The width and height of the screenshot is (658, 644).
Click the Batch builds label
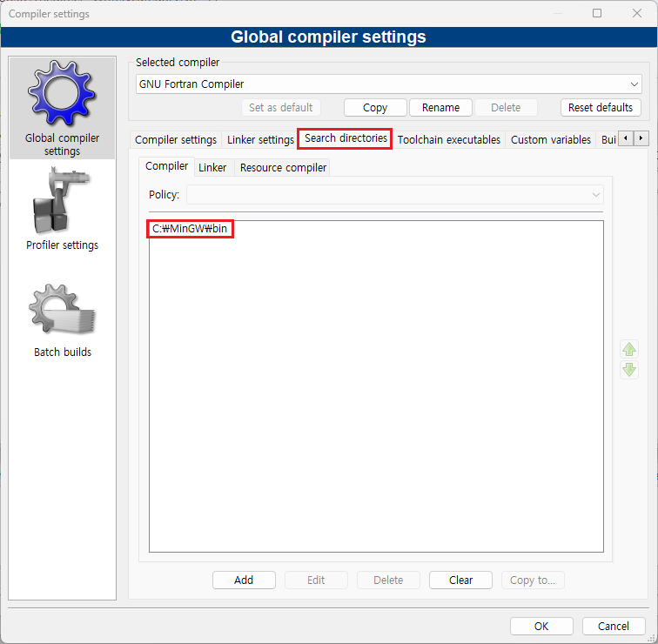(x=63, y=352)
